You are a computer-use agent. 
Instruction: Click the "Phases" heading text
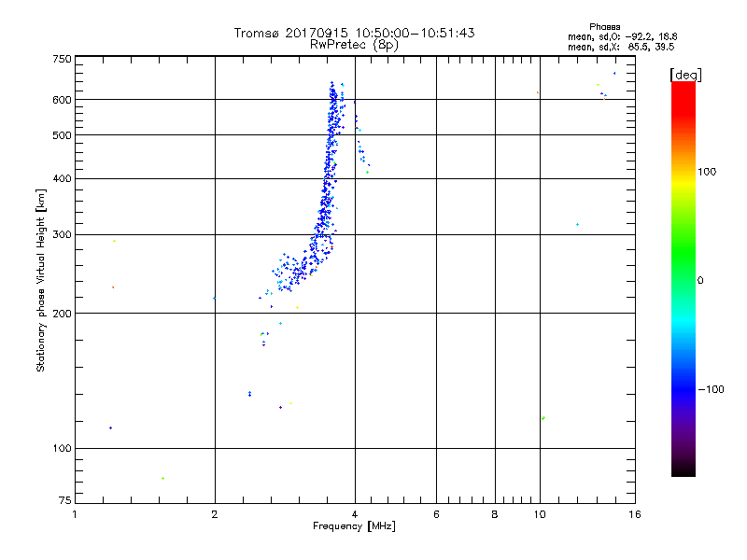pyautogui.click(x=604, y=27)
